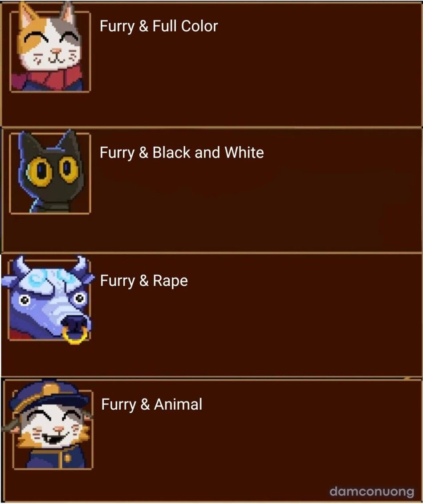Click the bull's gold nose ring
Viewport: 423px width, 504px height.
click(x=75, y=335)
